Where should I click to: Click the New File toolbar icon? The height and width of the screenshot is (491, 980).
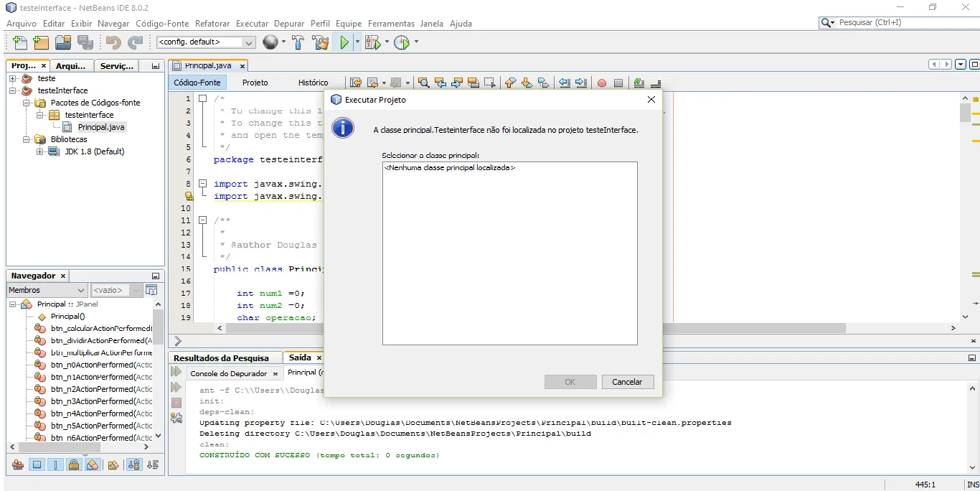click(19, 42)
